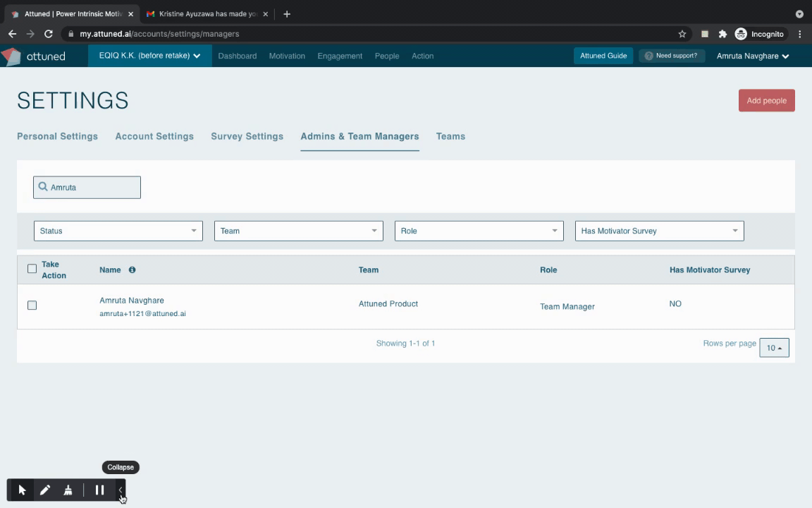Click the Name column header

[x=110, y=270]
